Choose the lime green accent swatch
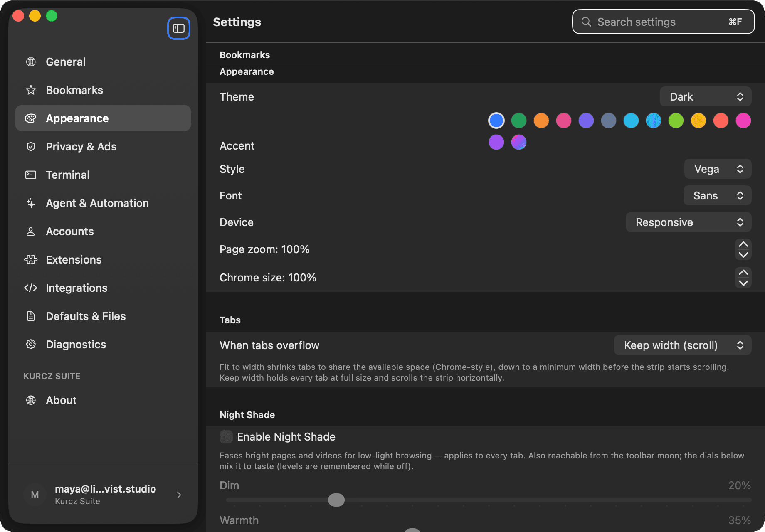Screen dimensions: 765x532 tap(676, 121)
